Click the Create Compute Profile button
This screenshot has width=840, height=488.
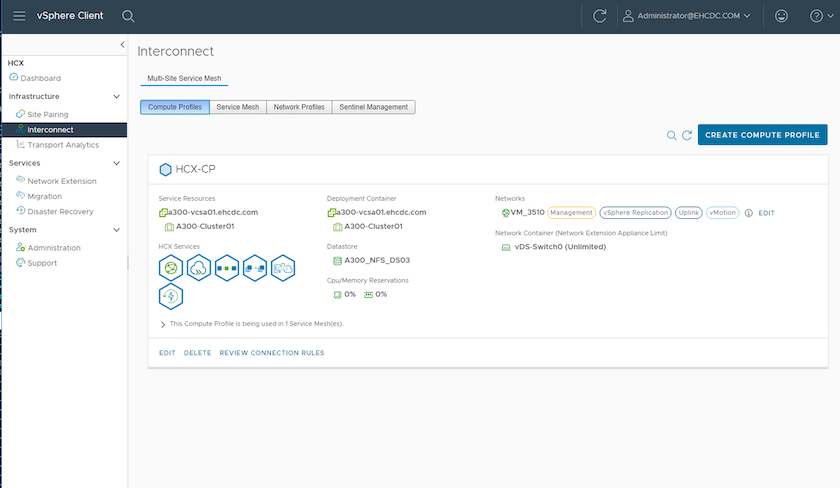762,135
